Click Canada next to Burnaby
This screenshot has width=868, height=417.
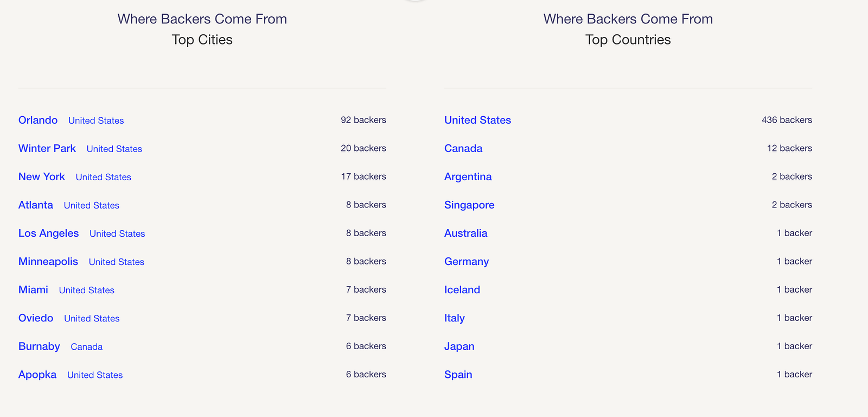(86, 346)
